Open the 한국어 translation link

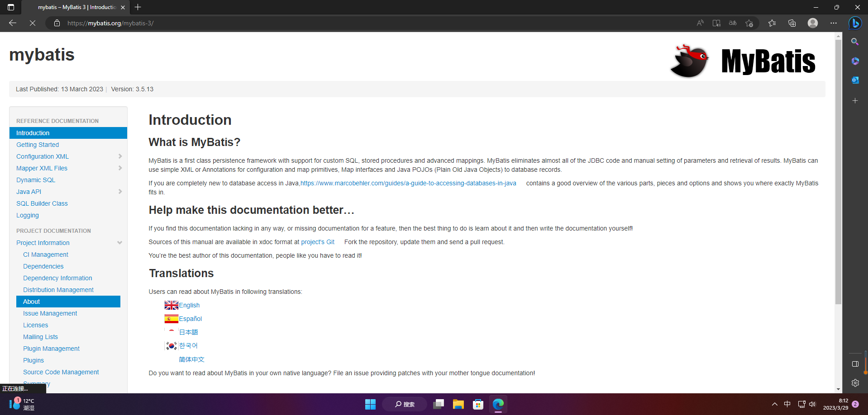tap(188, 346)
